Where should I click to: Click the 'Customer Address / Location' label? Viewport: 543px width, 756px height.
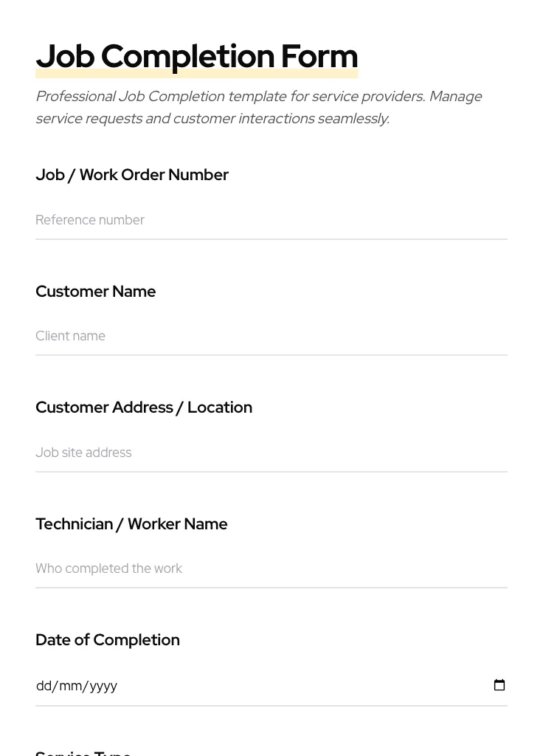144,408
